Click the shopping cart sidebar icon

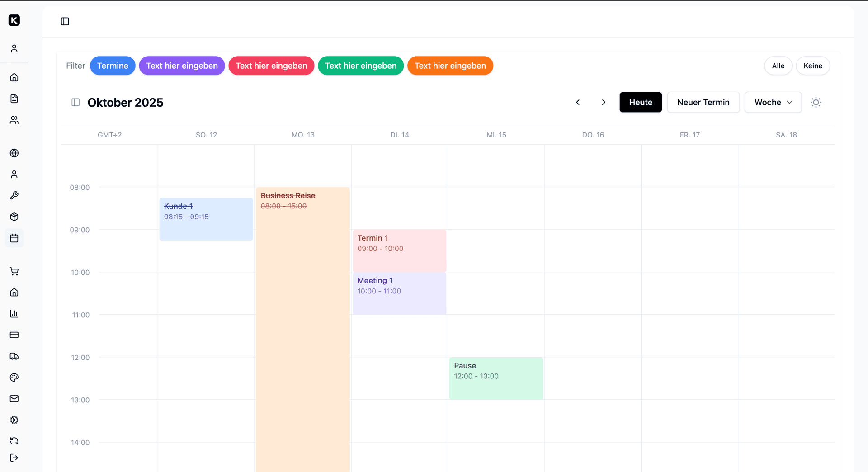point(14,271)
